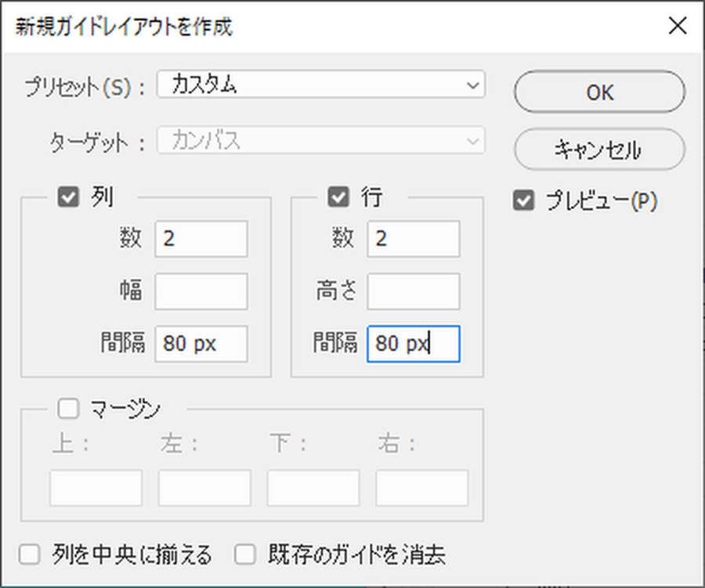Click the margin 上 input field
This screenshot has height=588, width=705.
pyautogui.click(x=96, y=488)
